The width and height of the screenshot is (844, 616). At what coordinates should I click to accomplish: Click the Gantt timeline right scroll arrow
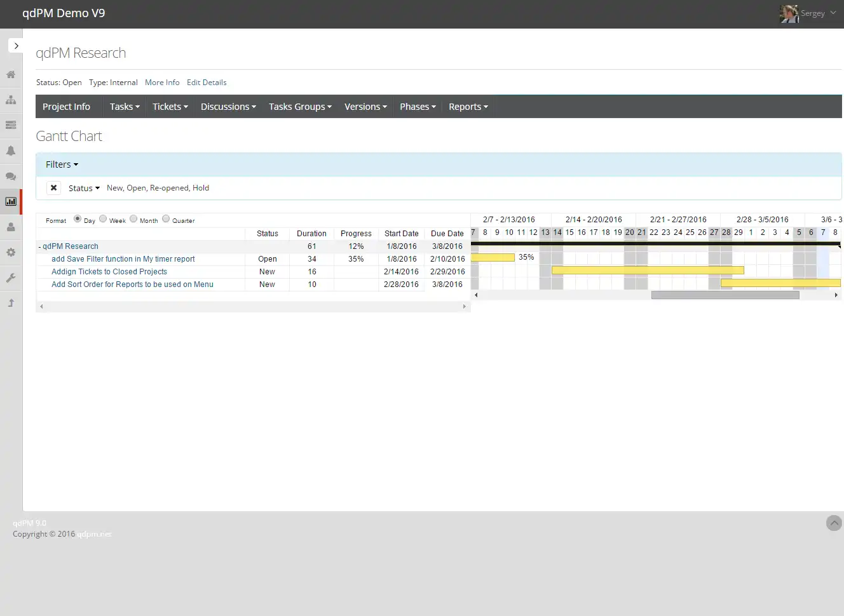click(836, 295)
